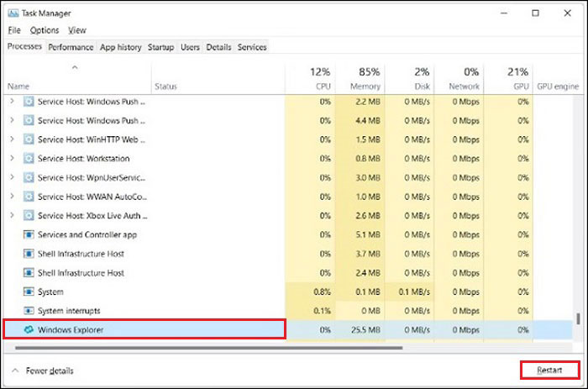Select Service Host: Xbox Live Auth name
The height and width of the screenshot is (389, 588).
click(92, 216)
